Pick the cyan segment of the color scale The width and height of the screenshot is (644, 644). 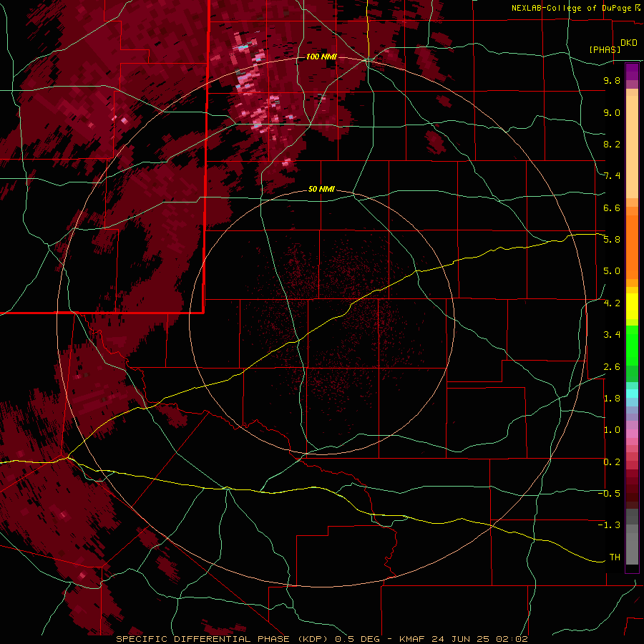click(x=632, y=394)
